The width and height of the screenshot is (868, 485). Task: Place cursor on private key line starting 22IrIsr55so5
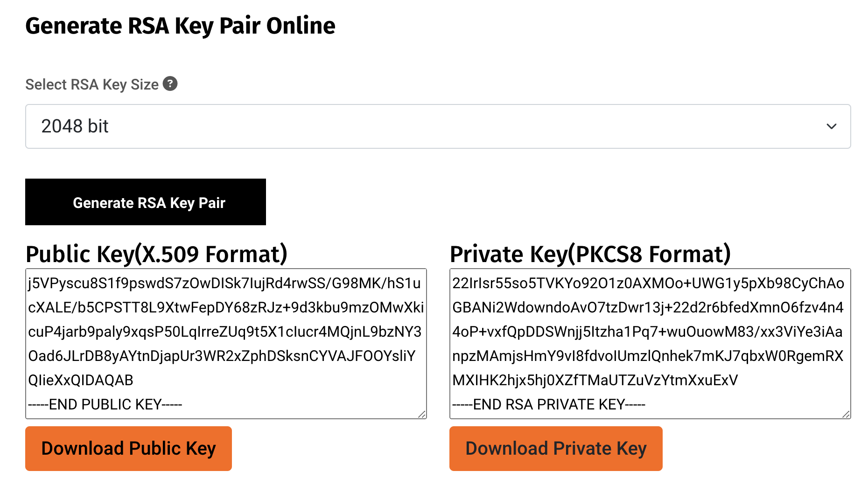tap(648, 283)
